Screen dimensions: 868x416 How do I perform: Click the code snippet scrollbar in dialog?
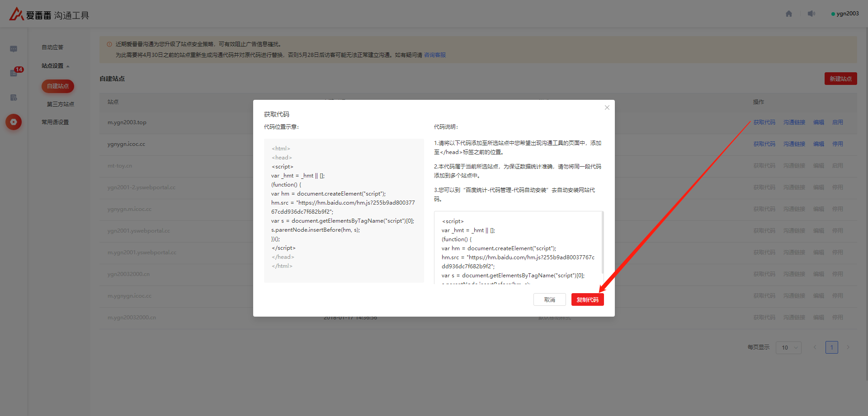point(603,242)
